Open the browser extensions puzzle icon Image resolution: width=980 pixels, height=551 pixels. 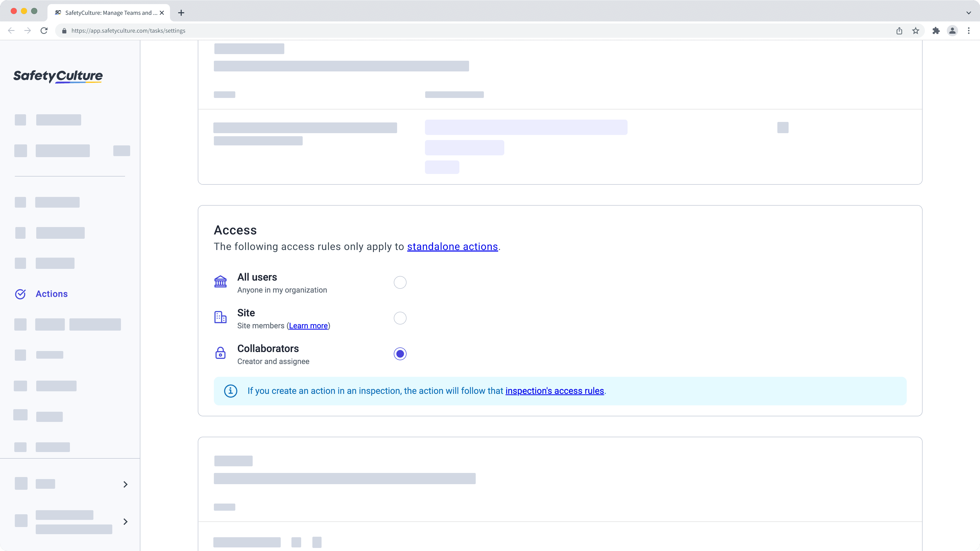click(x=936, y=31)
